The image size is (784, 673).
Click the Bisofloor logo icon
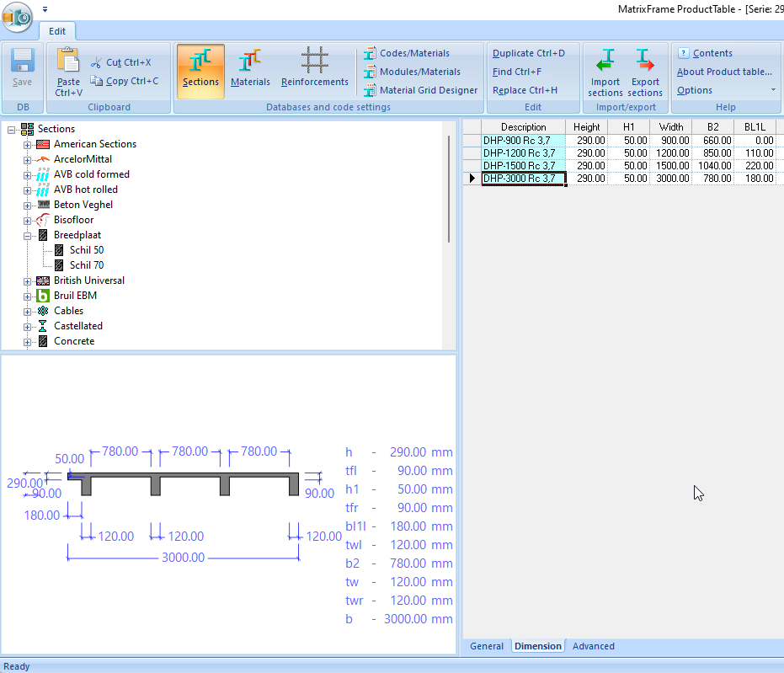(43, 220)
